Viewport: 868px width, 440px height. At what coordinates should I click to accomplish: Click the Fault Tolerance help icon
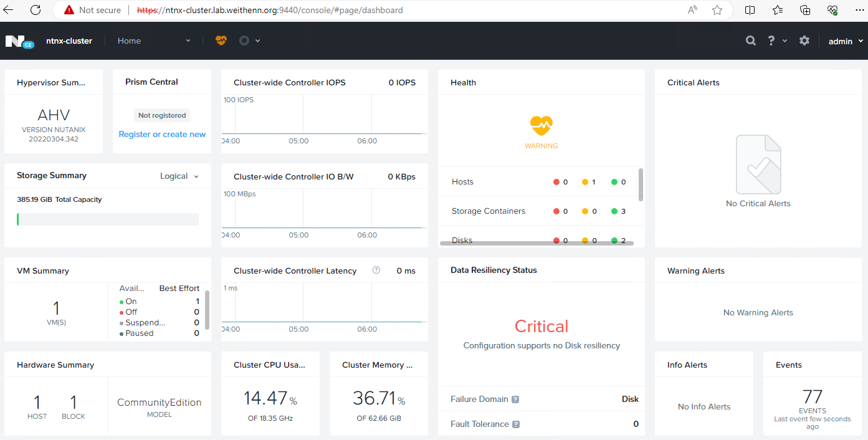point(516,424)
